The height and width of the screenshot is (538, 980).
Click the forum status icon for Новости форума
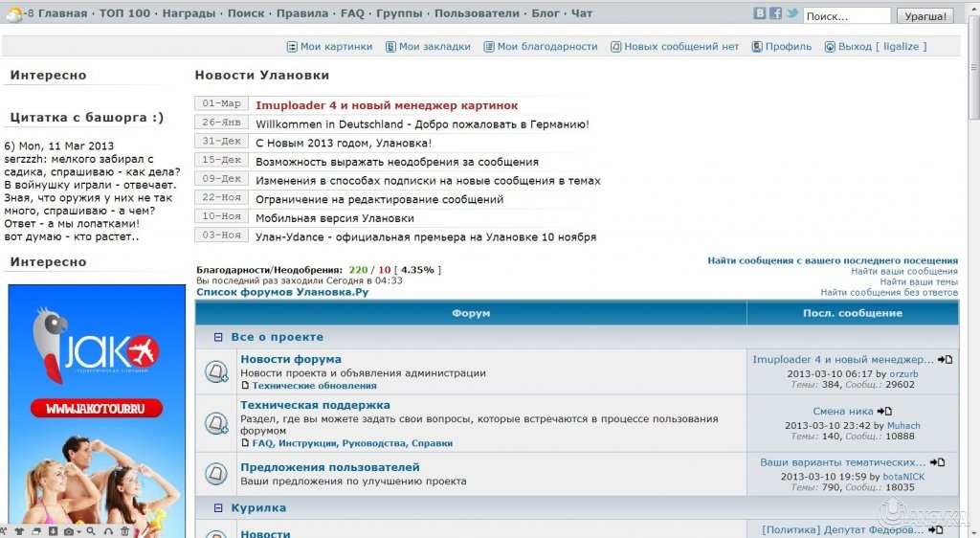pyautogui.click(x=216, y=371)
